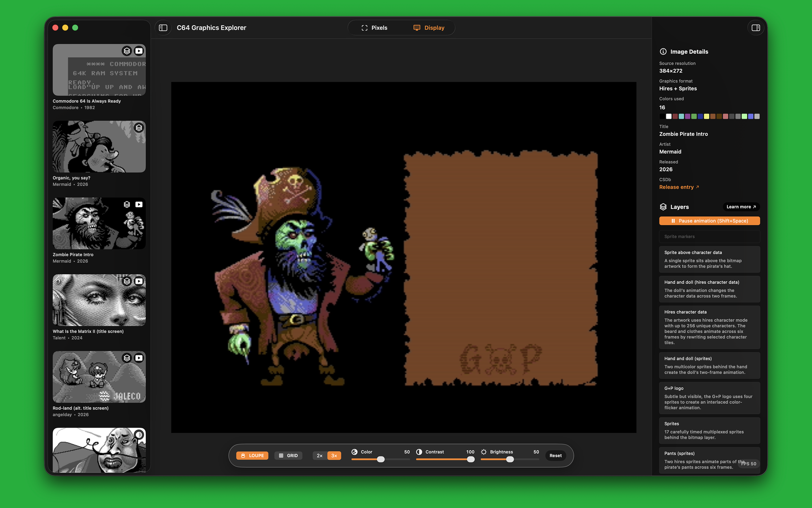Click the pink color swatch
812x508 pixels.
coord(726,116)
